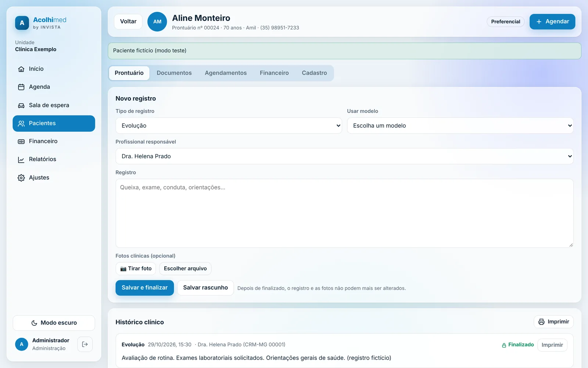This screenshot has height=368, width=588.
Task: Click the Financeiro money icon in sidebar
Action: point(21,142)
